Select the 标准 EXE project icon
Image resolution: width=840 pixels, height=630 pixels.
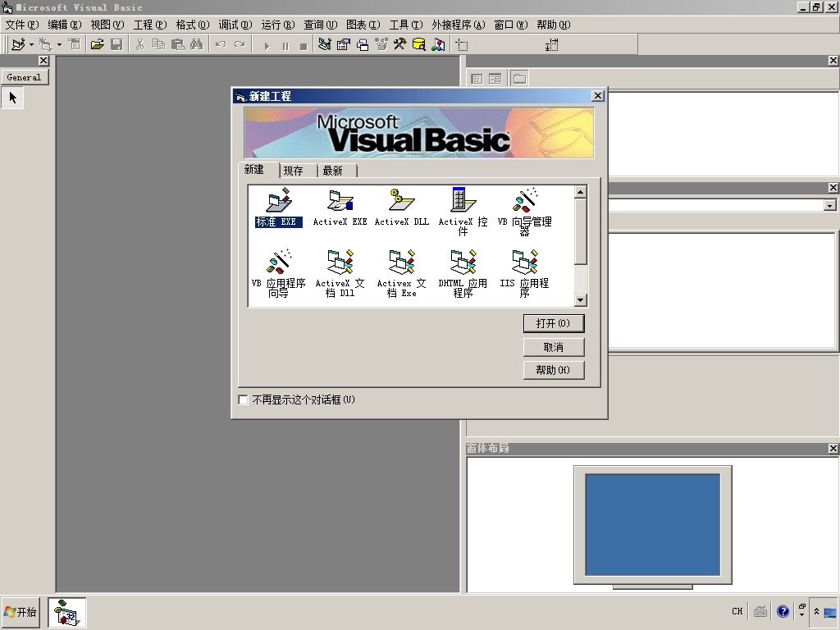pos(279,201)
